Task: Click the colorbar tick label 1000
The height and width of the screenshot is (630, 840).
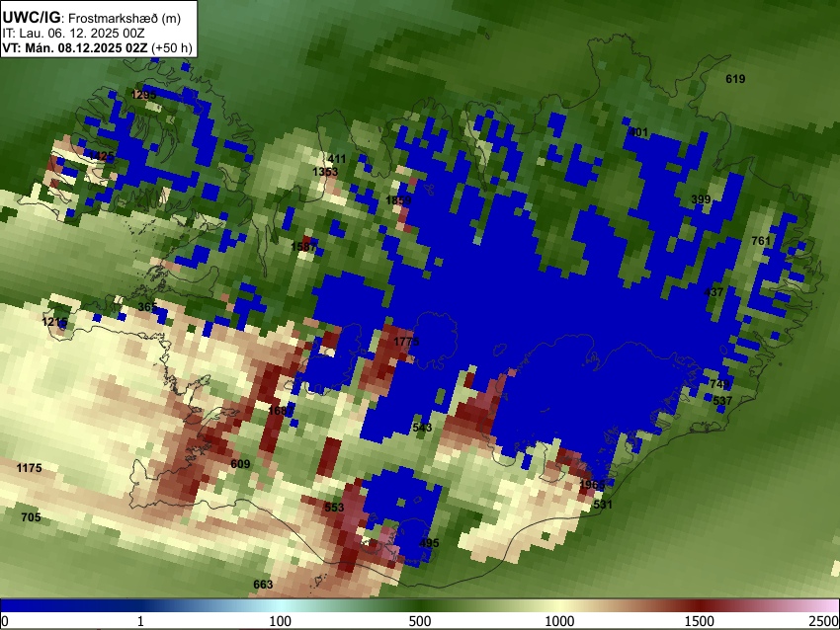Action: [559, 621]
